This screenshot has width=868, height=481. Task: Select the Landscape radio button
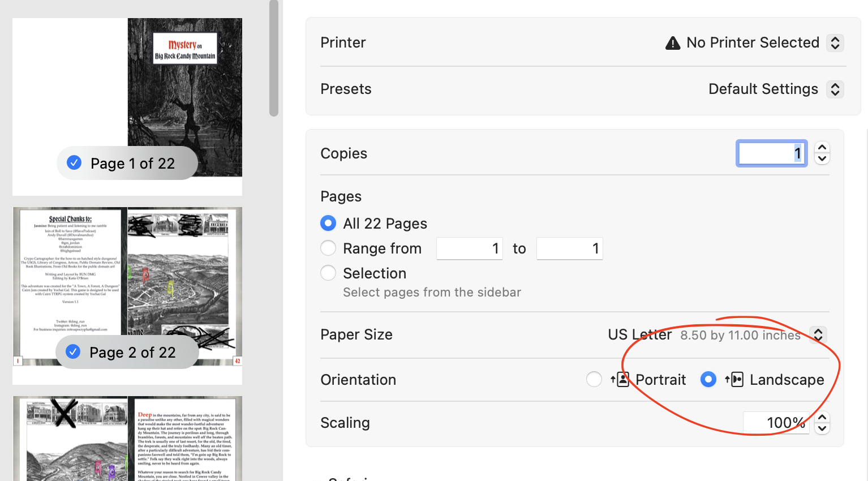pyautogui.click(x=708, y=379)
